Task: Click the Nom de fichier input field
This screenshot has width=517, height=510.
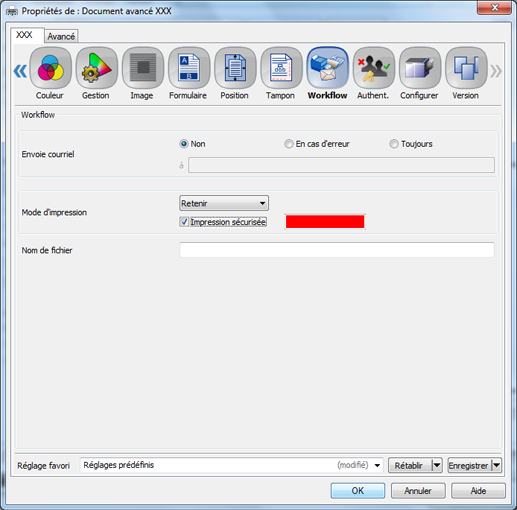Action: (x=337, y=250)
